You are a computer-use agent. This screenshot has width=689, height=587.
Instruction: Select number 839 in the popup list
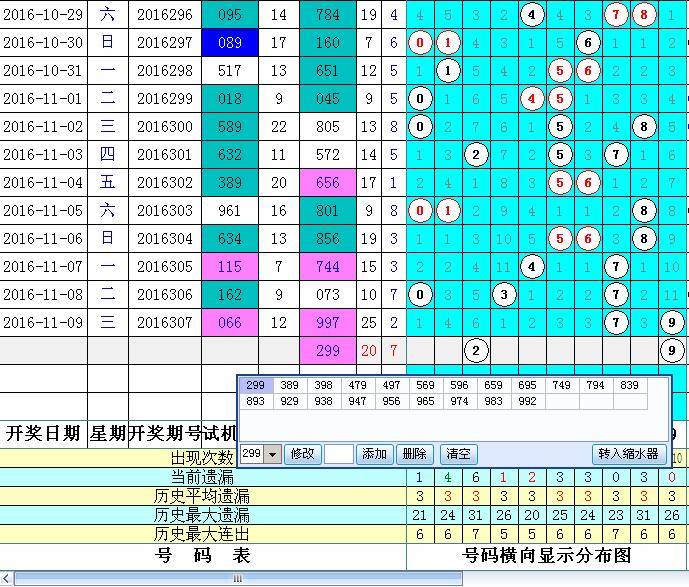click(629, 385)
